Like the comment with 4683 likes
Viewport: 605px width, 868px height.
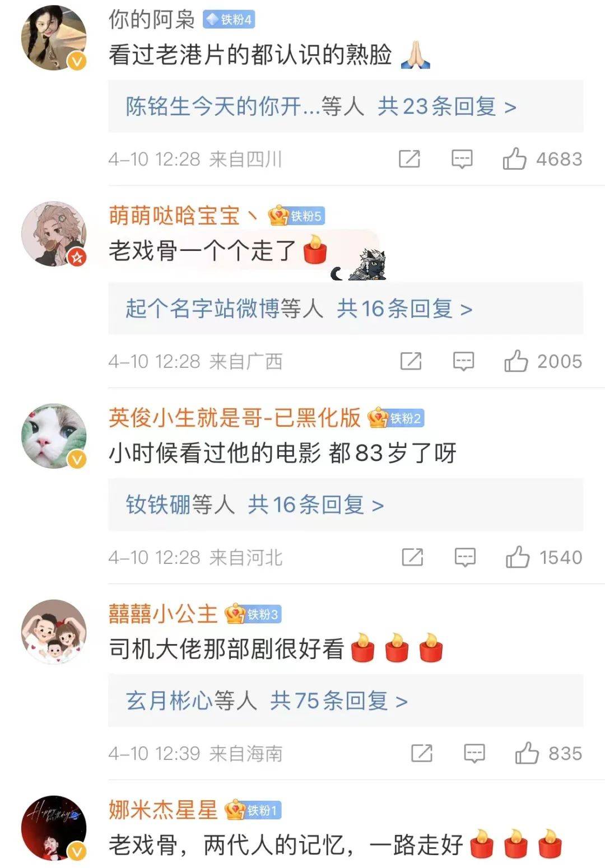click(x=514, y=159)
